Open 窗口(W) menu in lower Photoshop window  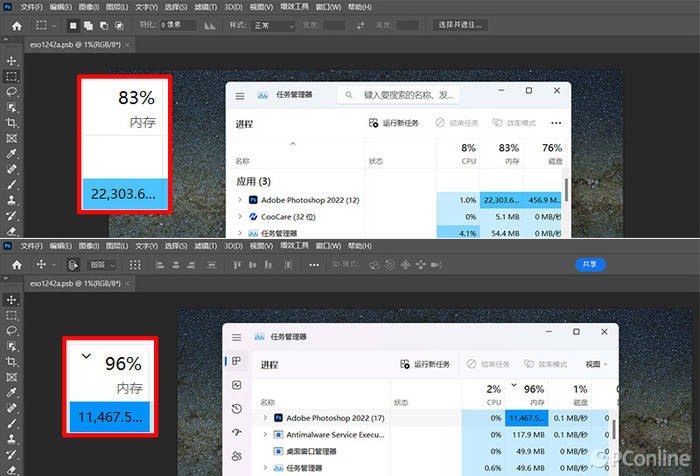pyautogui.click(x=328, y=246)
